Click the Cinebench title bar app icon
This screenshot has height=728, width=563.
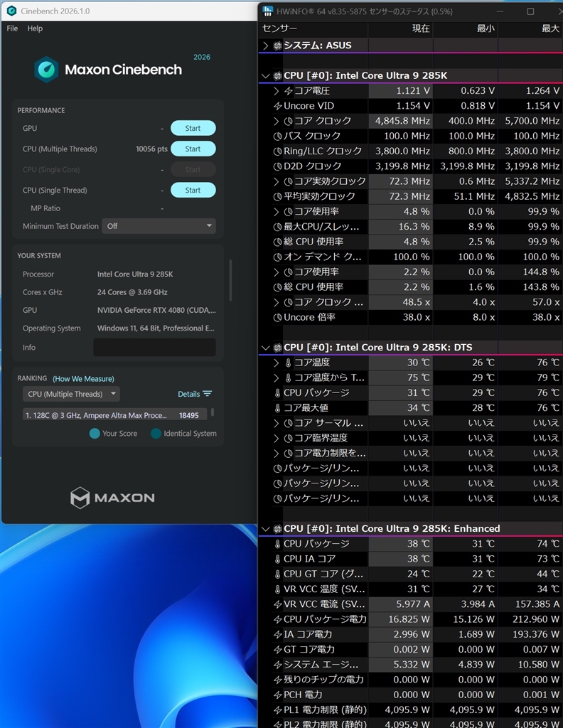pos(12,11)
